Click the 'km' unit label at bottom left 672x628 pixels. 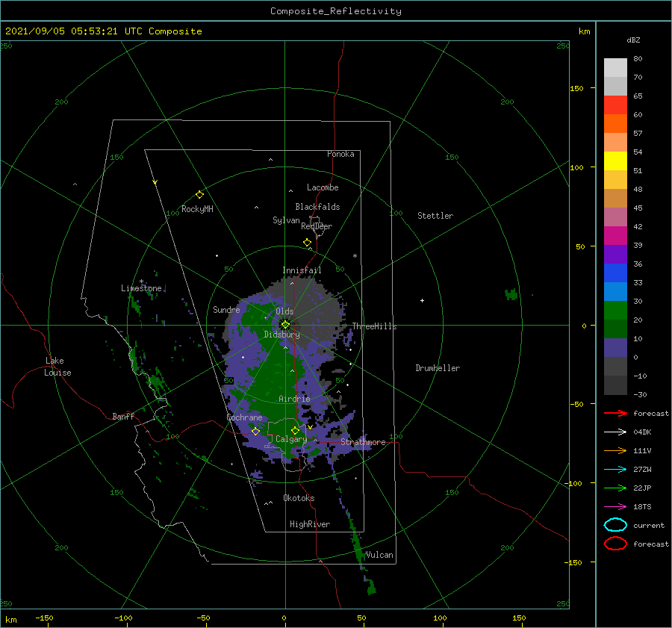(x=10, y=620)
